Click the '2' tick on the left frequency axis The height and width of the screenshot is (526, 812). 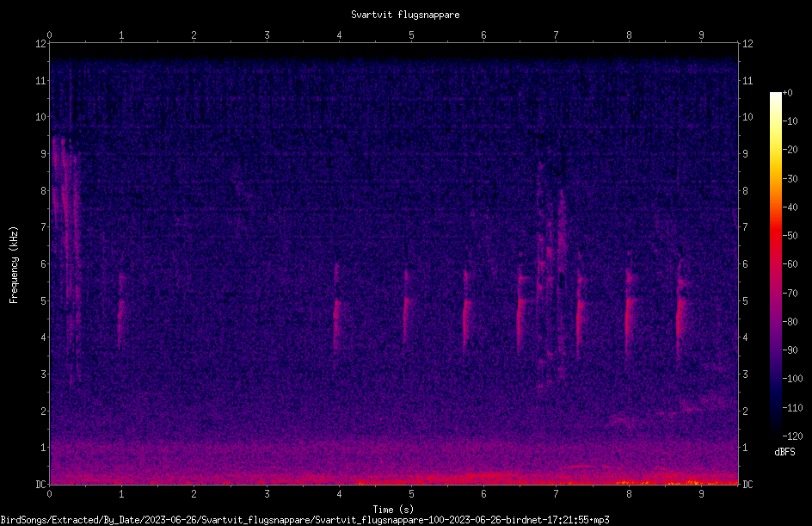pos(44,411)
